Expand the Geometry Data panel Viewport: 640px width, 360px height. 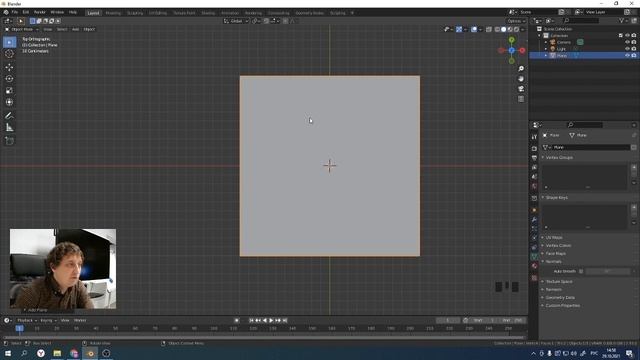pyautogui.click(x=560, y=298)
